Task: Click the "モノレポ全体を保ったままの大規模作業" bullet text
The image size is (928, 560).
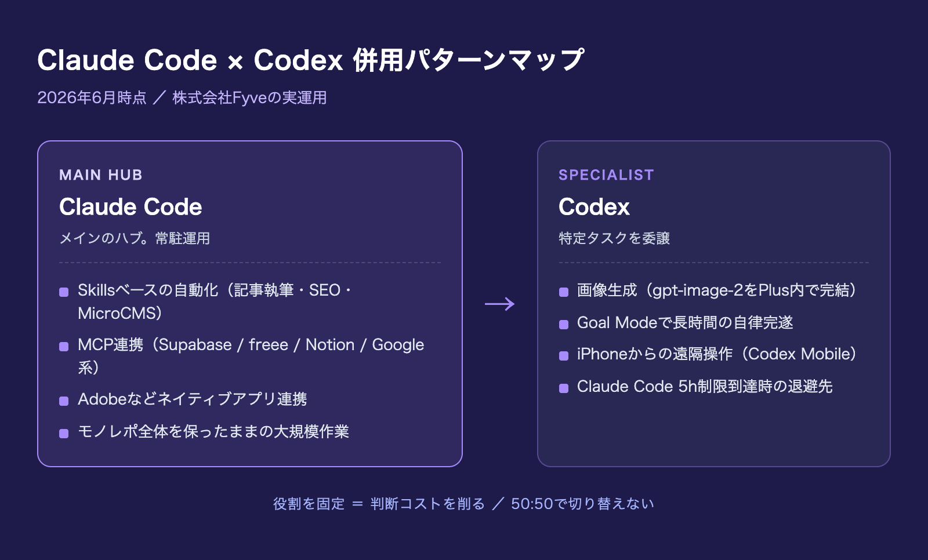Action: click(213, 432)
